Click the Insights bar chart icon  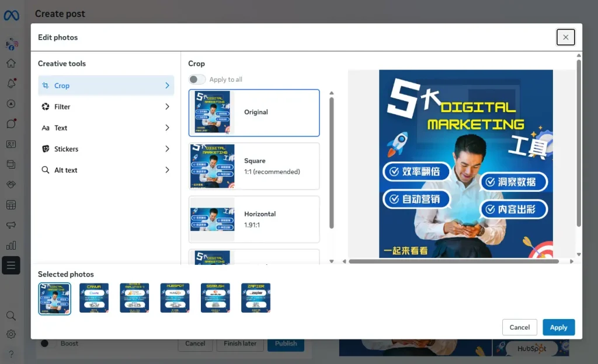tap(11, 245)
